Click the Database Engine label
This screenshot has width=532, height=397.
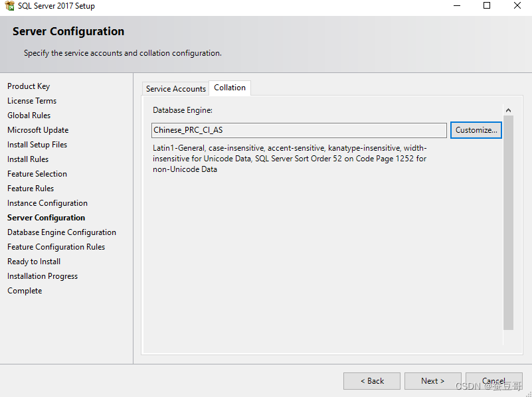pos(183,110)
